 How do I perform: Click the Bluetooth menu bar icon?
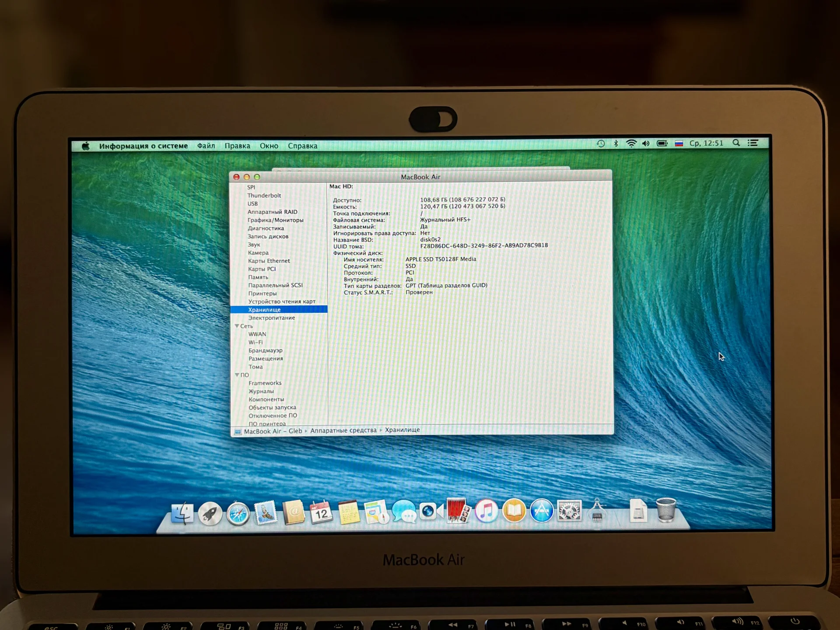click(x=616, y=143)
